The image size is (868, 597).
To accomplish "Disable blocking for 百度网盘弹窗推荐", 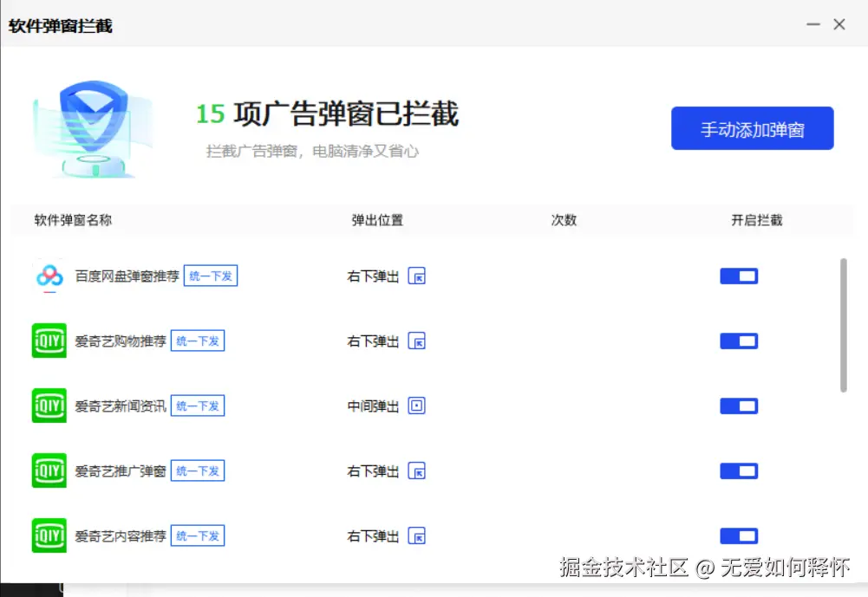I will [739, 276].
